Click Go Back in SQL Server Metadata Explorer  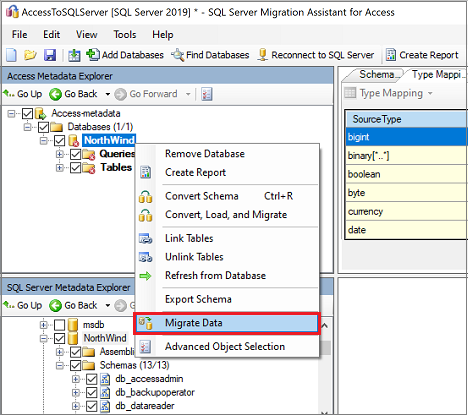tap(73, 305)
